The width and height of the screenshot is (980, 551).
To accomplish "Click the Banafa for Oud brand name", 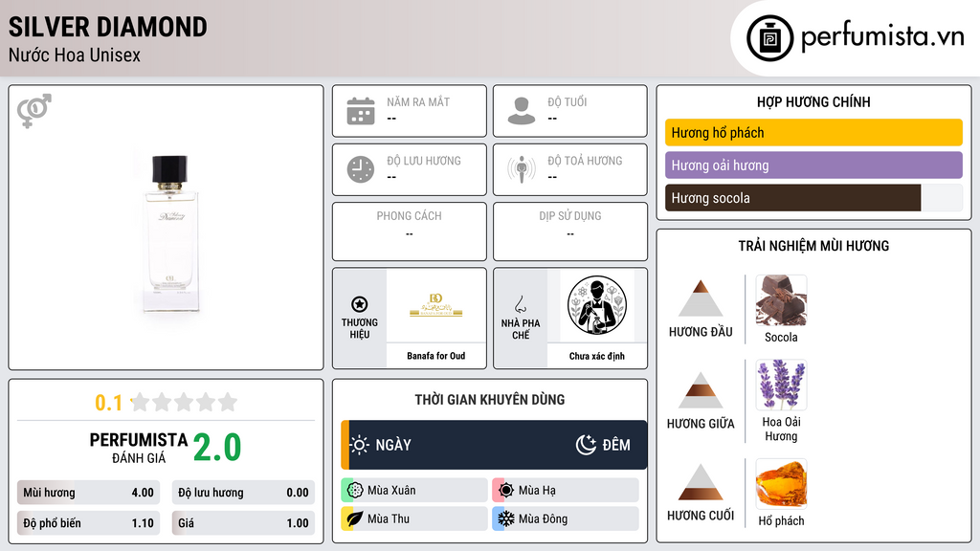I will (x=435, y=356).
